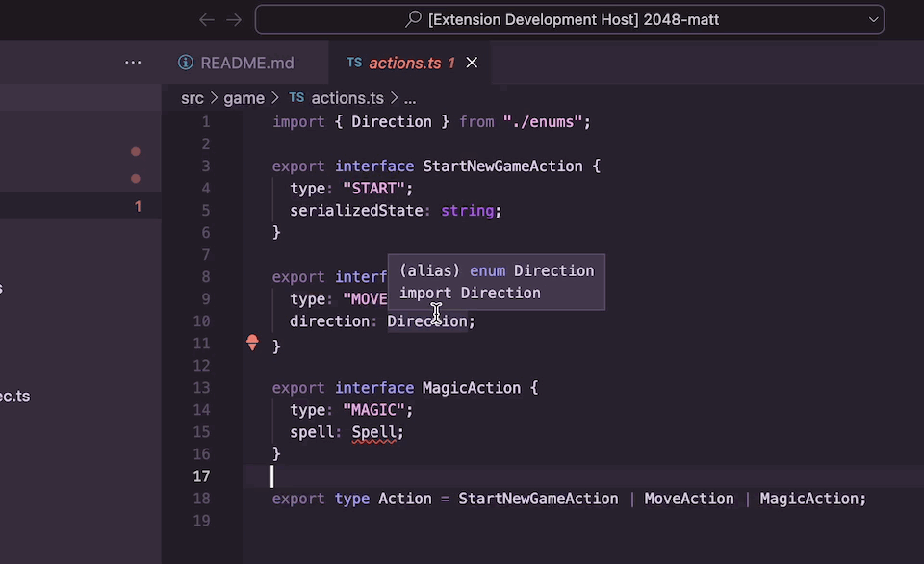Click the TS icon in the breadcrumb
Screen dimensions: 924x564
pyautogui.click(x=296, y=98)
